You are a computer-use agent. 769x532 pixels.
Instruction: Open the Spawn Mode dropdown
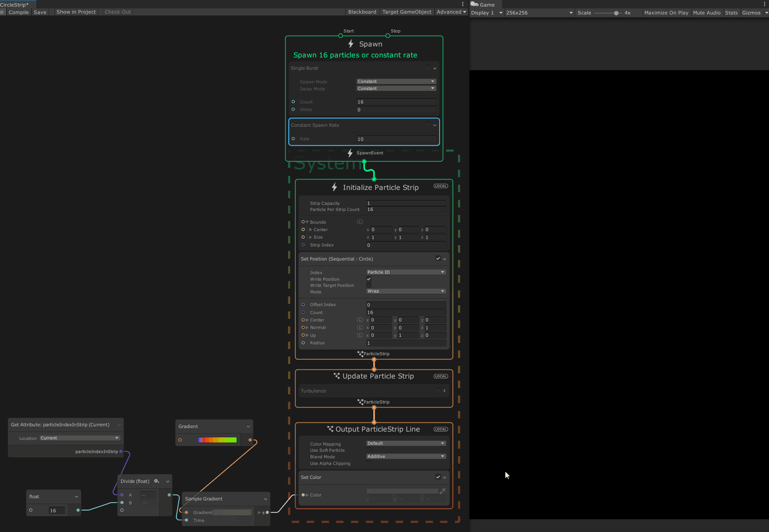click(x=396, y=82)
